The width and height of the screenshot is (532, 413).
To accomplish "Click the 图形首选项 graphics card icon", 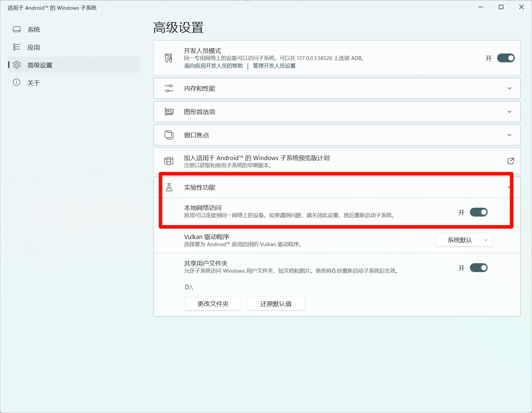I will pyautogui.click(x=169, y=112).
